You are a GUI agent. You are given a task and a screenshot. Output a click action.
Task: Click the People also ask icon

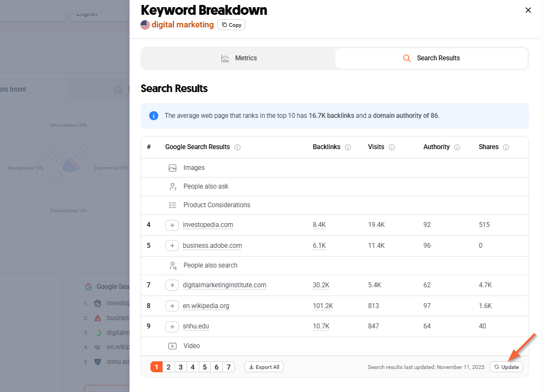click(172, 186)
